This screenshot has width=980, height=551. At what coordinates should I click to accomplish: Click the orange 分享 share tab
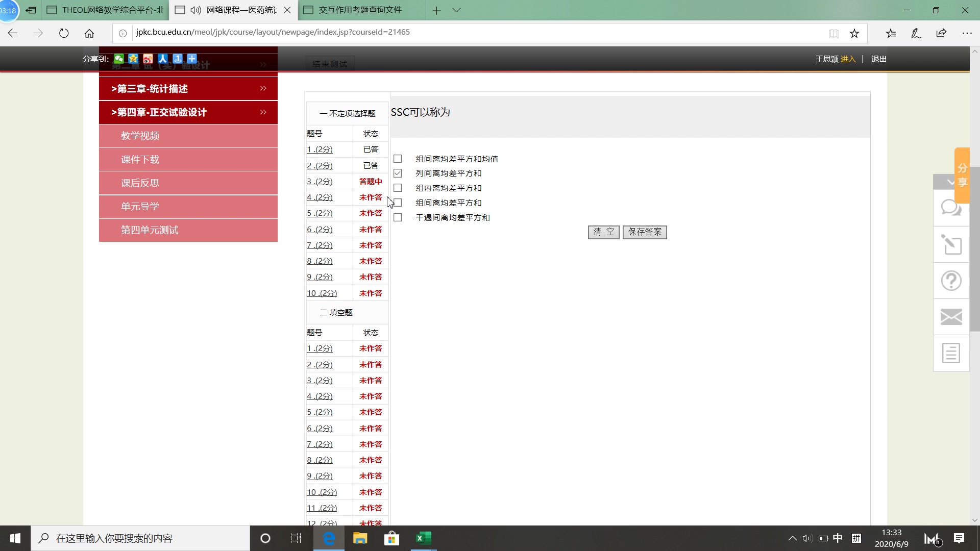[x=962, y=176]
